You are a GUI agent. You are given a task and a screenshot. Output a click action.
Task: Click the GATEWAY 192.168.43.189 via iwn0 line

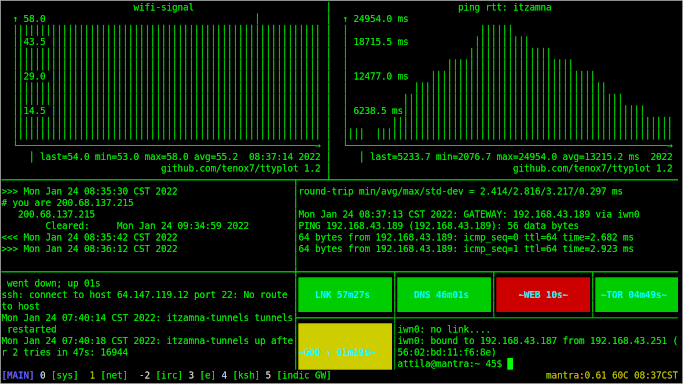pyautogui.click(x=469, y=214)
